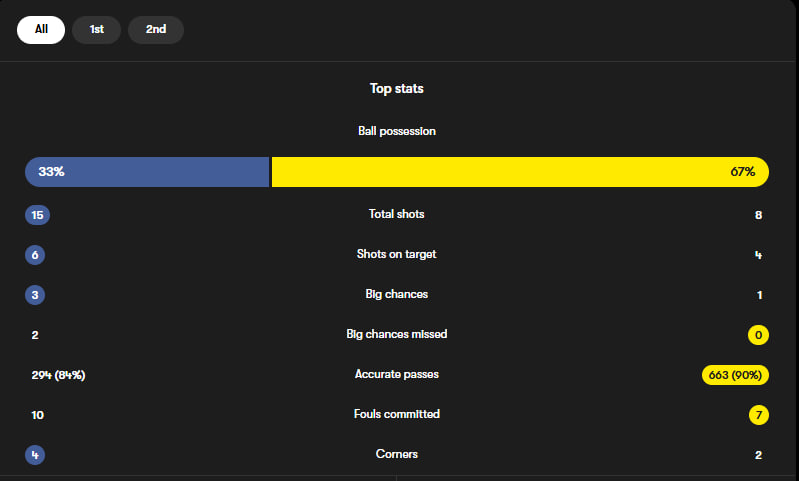This screenshot has width=799, height=481.
Task: Click the blue 6 shots on target badge
Action: pyautogui.click(x=35, y=255)
